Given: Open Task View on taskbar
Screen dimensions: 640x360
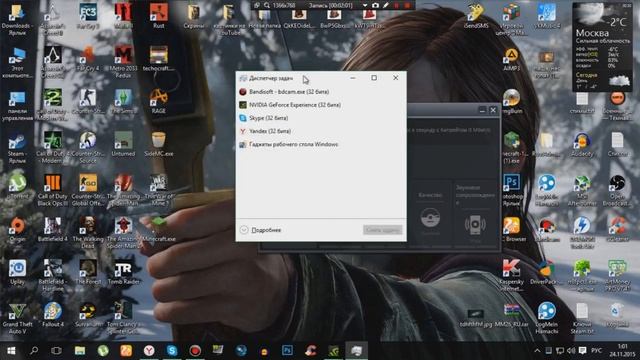Looking at the screenshot, I should [57, 351].
